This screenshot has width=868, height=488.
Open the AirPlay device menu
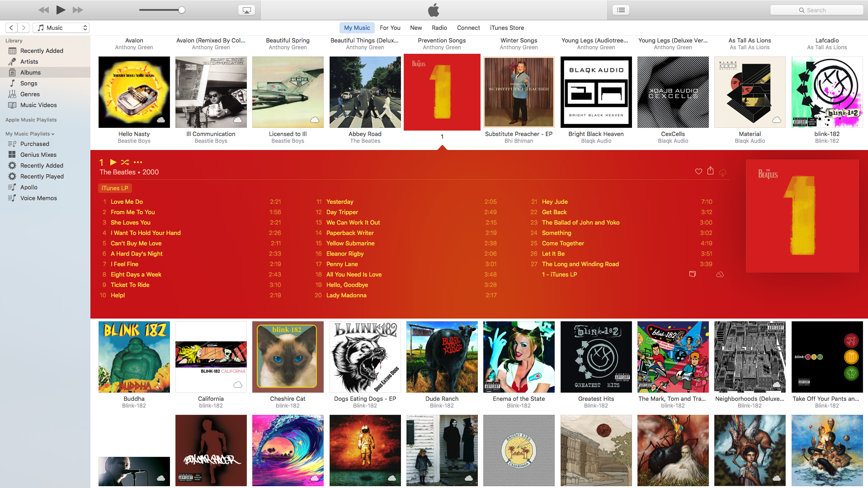coord(246,9)
